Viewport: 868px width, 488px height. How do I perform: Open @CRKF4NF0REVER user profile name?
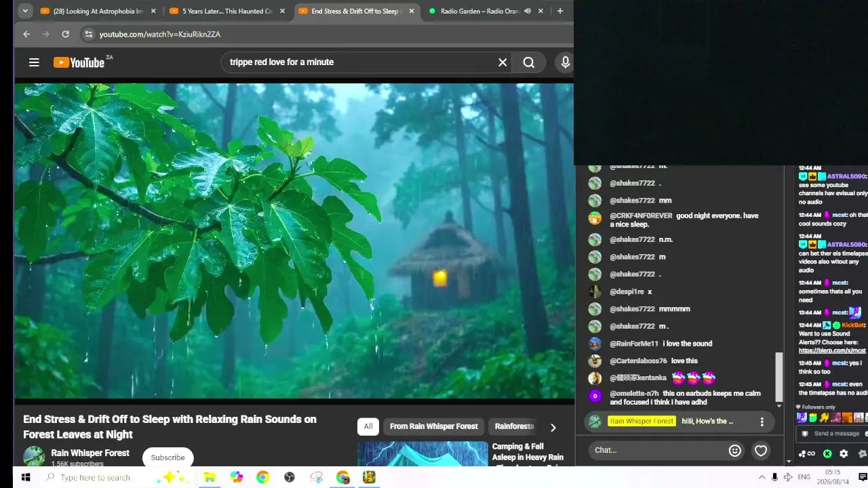[x=641, y=216]
